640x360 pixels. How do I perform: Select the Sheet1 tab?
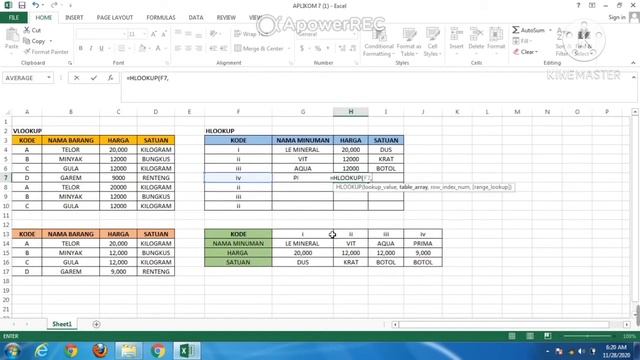coord(62,324)
